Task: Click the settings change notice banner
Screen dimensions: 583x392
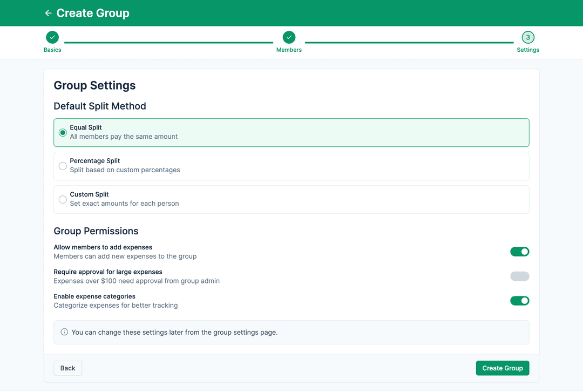Action: click(x=291, y=332)
